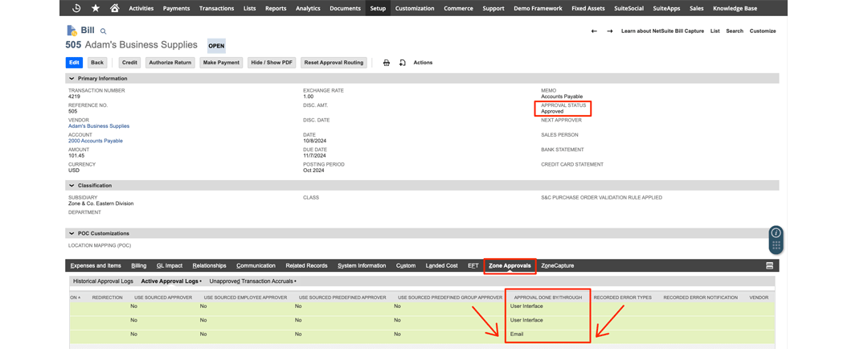Open the Shortcuts star icon
The width and height of the screenshot is (868, 349).
[96, 8]
